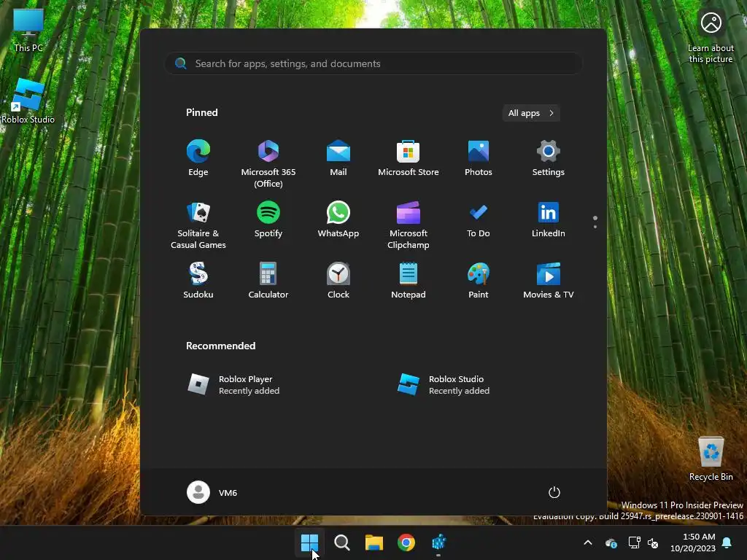Open Microsoft Clipchamp

tap(409, 225)
